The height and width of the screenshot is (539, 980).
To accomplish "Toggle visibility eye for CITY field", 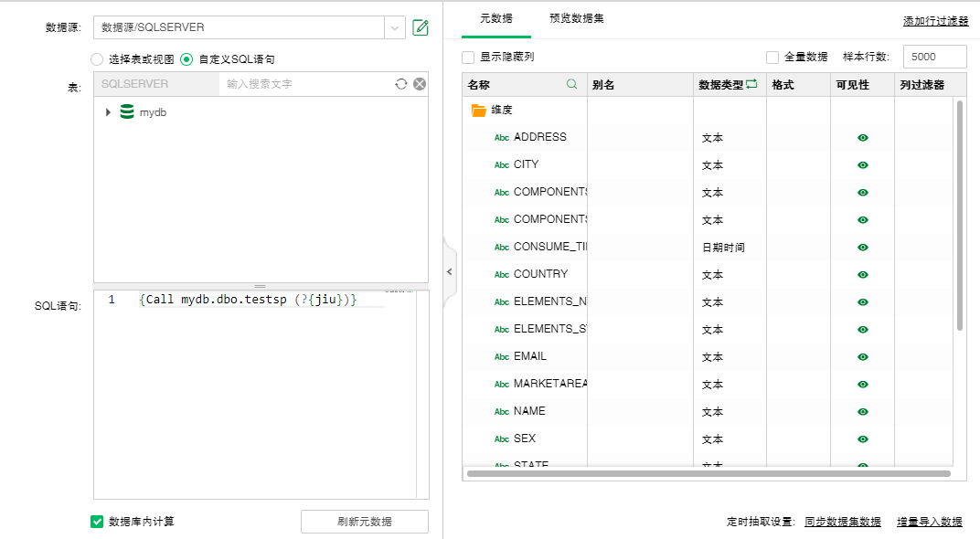I will click(x=863, y=165).
